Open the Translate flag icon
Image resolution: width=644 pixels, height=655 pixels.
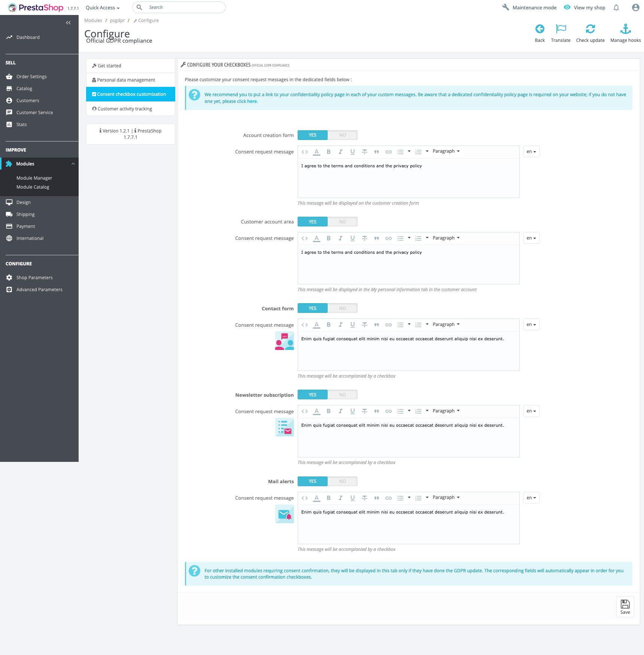pos(561,29)
